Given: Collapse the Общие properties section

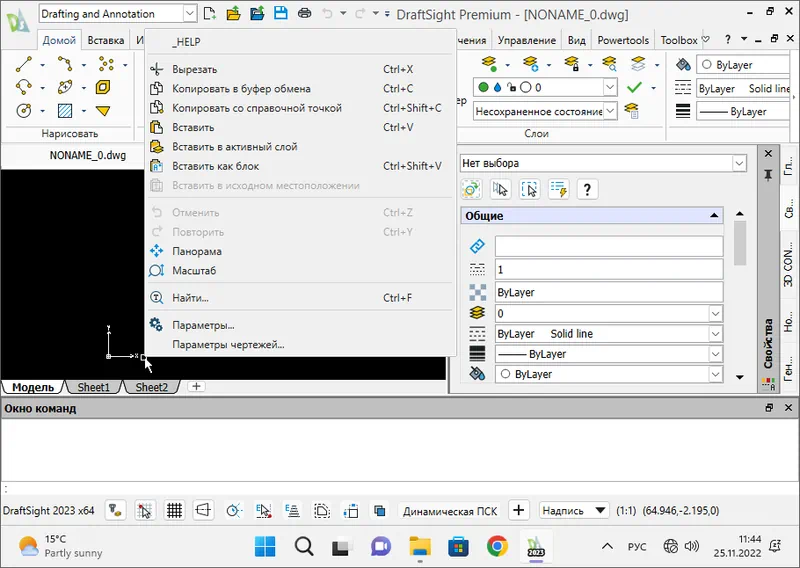Looking at the screenshot, I should [714, 216].
